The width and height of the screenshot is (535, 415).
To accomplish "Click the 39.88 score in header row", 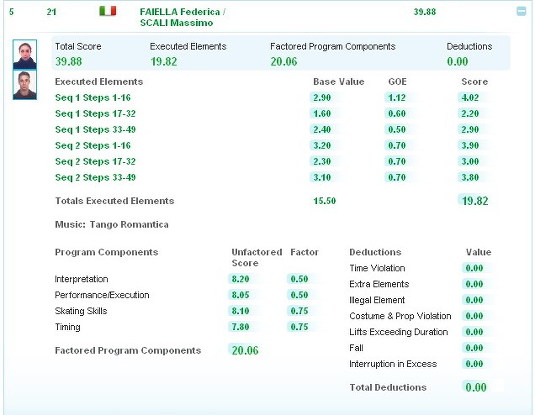I will tap(425, 12).
